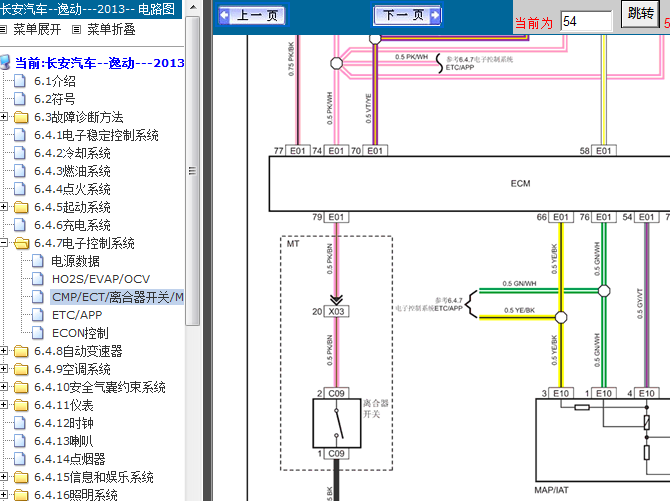Click the document icon of HO2S/EVAP/OCV
This screenshot has width=670, height=501.
point(38,279)
